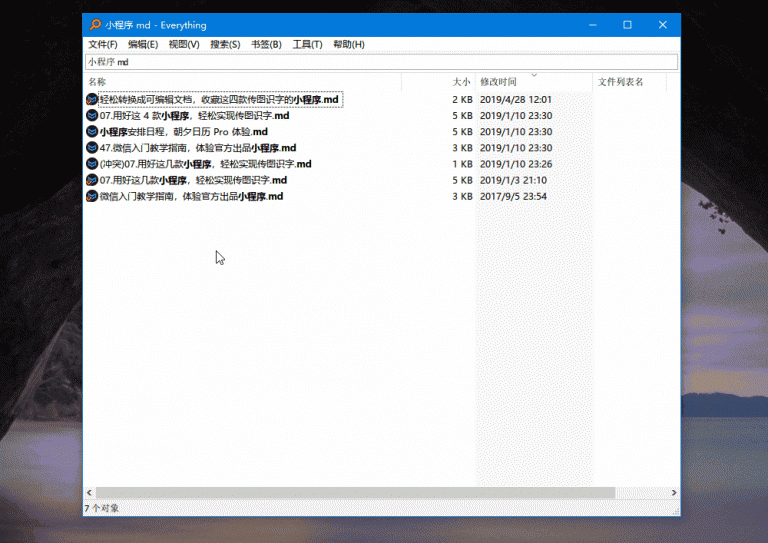This screenshot has width=768, height=543.
Task: Click file icon of 07.用好这 4 款小程序 row
Action: click(x=92, y=116)
